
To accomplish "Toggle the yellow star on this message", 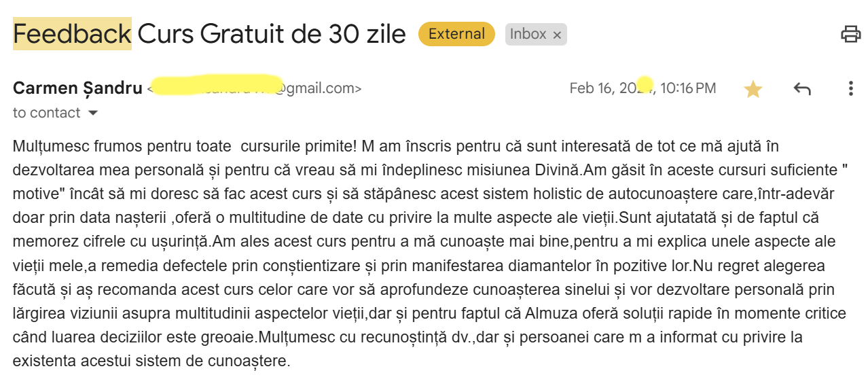I will (753, 88).
